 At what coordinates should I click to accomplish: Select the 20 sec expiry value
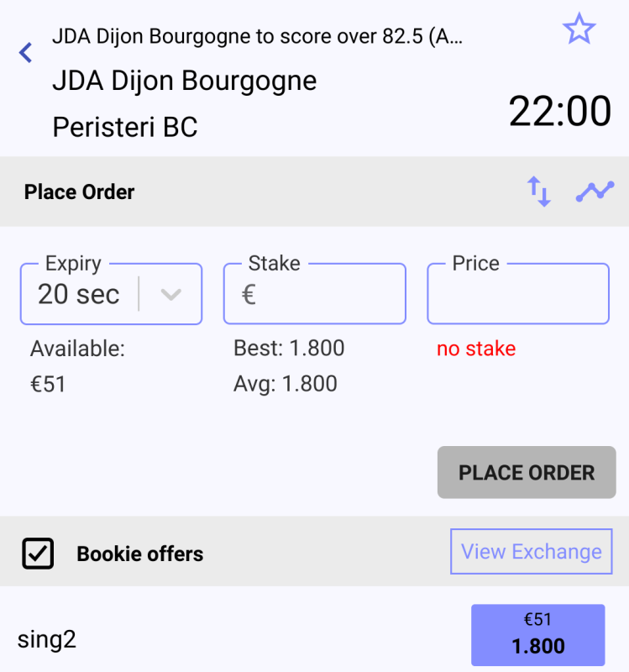(x=79, y=295)
